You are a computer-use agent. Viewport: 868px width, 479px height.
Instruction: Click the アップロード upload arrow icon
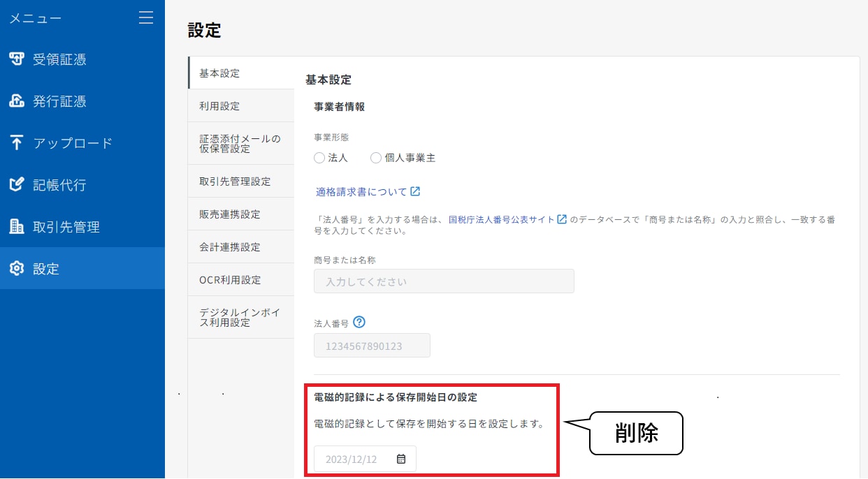click(17, 143)
